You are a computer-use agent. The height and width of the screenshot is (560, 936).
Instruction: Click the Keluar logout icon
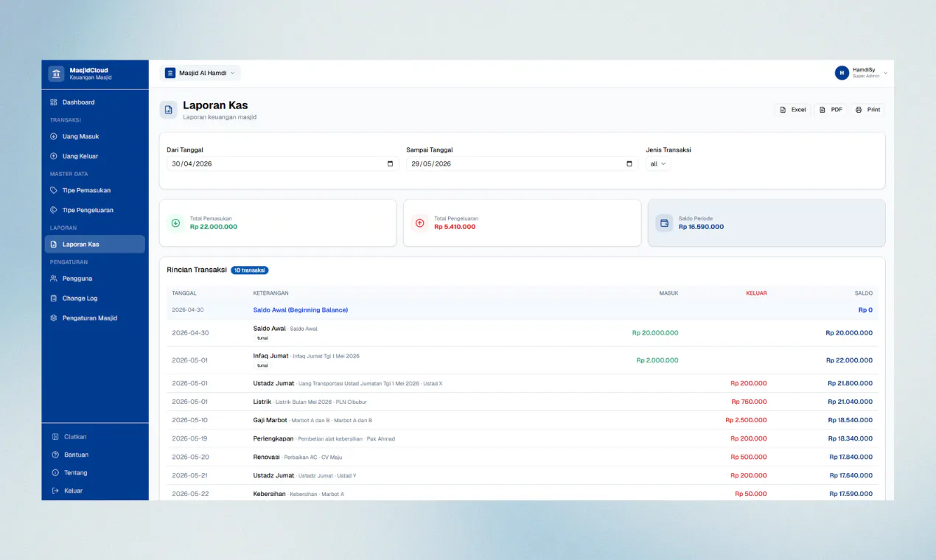click(x=55, y=491)
